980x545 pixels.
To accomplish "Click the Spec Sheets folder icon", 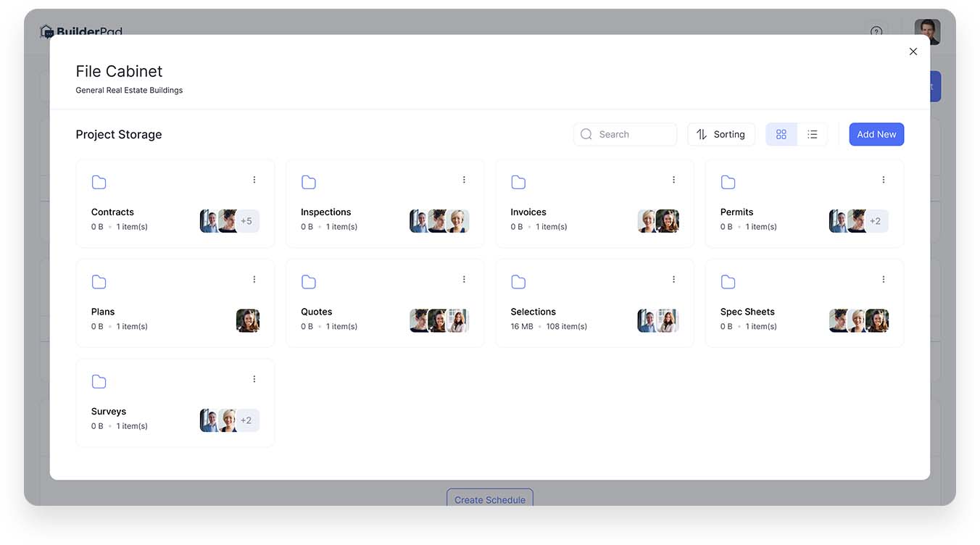I will click(x=728, y=282).
